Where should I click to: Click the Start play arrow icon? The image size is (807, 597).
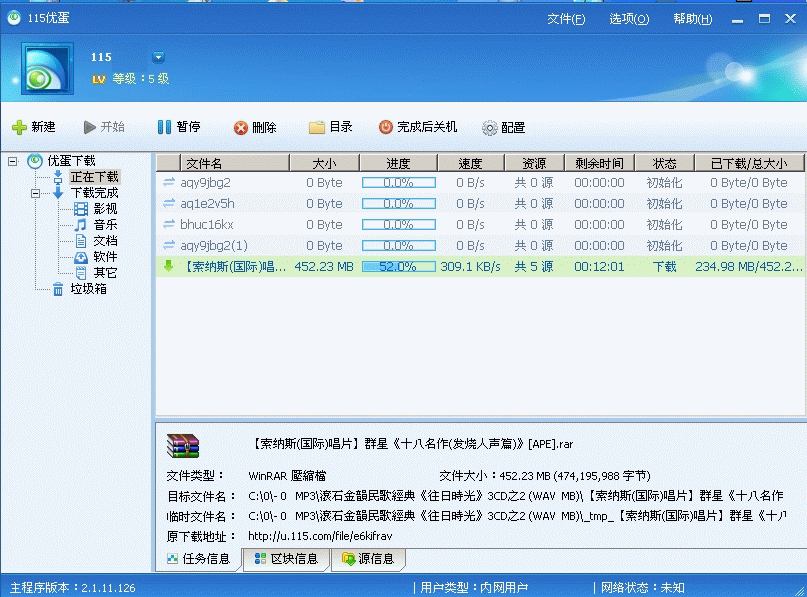(90, 127)
